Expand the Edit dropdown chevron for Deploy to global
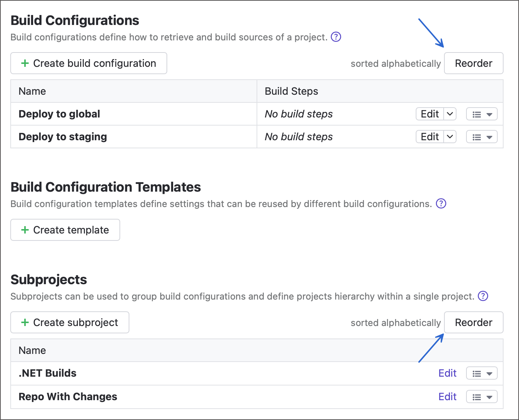The width and height of the screenshot is (519, 420). 450,114
